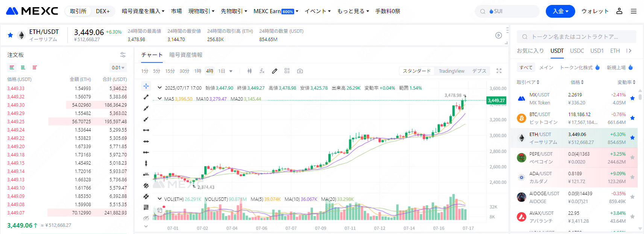Select the trend line drawing tool
Screen dimensions: 644x234
coord(146,97)
